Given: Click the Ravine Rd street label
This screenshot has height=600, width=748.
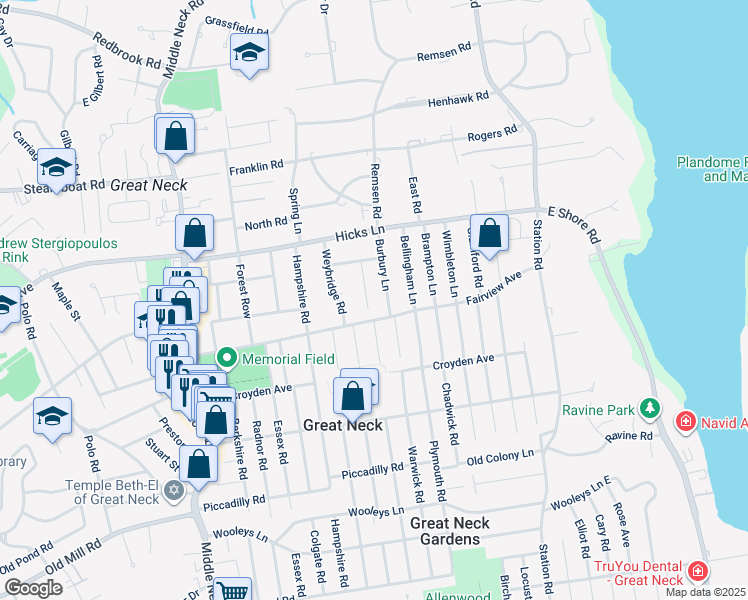Looking at the screenshot, I should pos(629,436).
